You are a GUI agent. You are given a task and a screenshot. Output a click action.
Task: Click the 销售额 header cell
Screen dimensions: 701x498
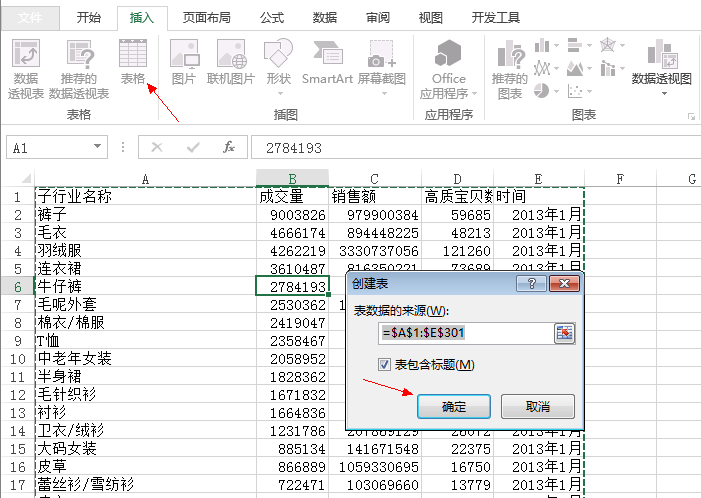click(x=375, y=196)
